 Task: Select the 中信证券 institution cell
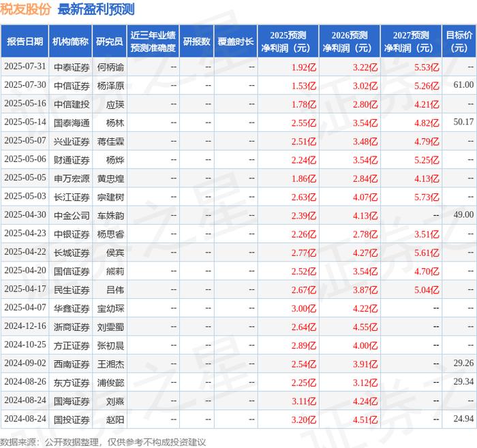pos(72,86)
